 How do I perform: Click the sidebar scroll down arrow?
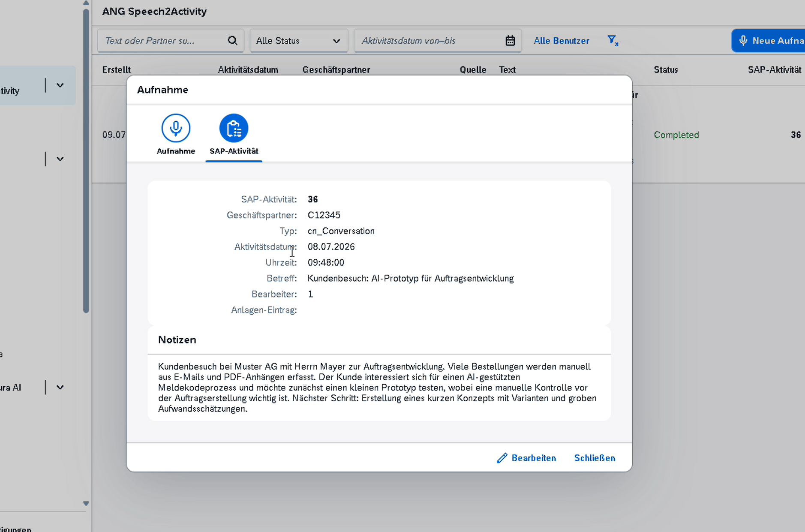coord(86,504)
